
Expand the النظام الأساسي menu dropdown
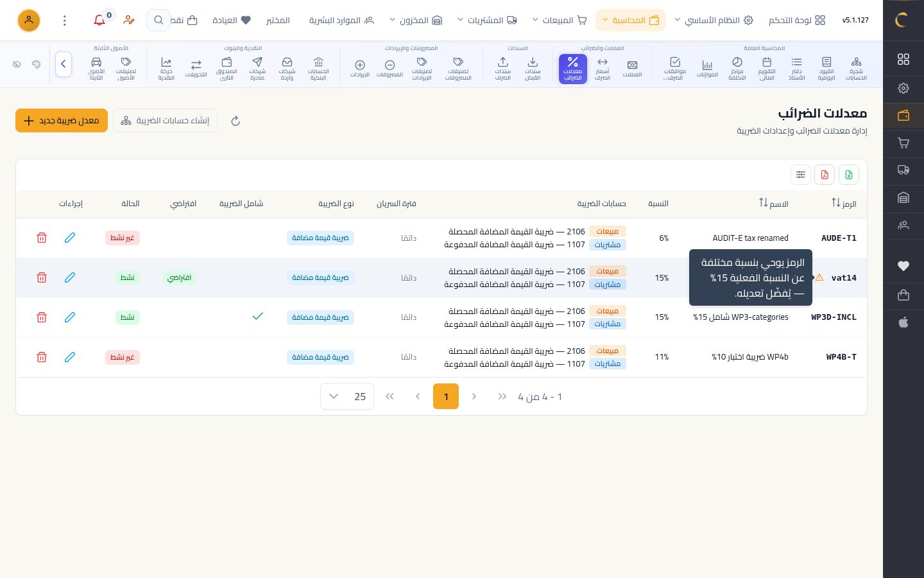click(714, 21)
